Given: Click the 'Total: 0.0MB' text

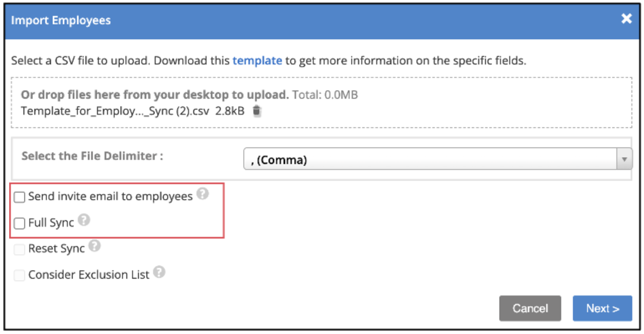Looking at the screenshot, I should click(325, 95).
